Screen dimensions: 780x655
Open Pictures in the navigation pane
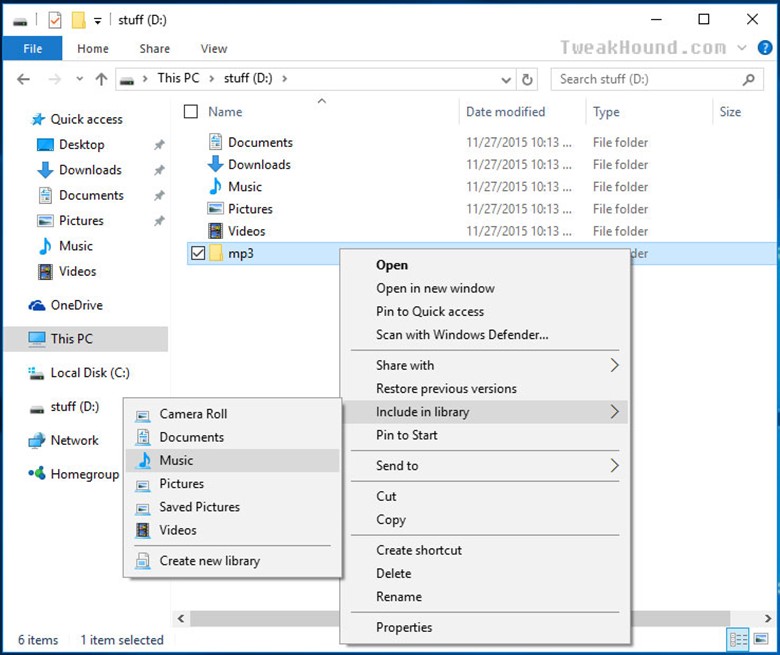point(81,220)
